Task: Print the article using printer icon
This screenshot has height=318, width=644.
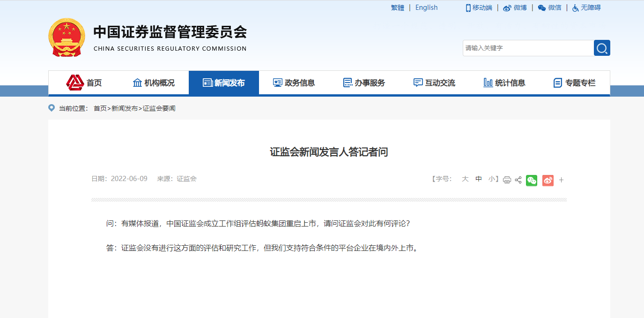Action: click(x=507, y=180)
